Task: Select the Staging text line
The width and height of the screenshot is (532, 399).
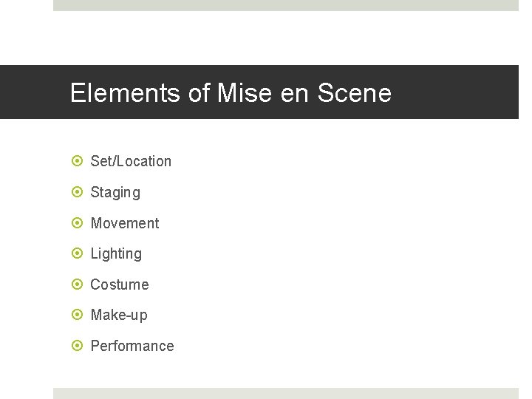Action: (x=115, y=192)
